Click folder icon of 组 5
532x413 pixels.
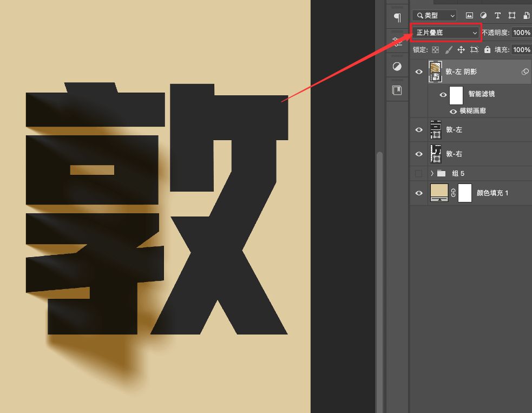[x=441, y=173]
